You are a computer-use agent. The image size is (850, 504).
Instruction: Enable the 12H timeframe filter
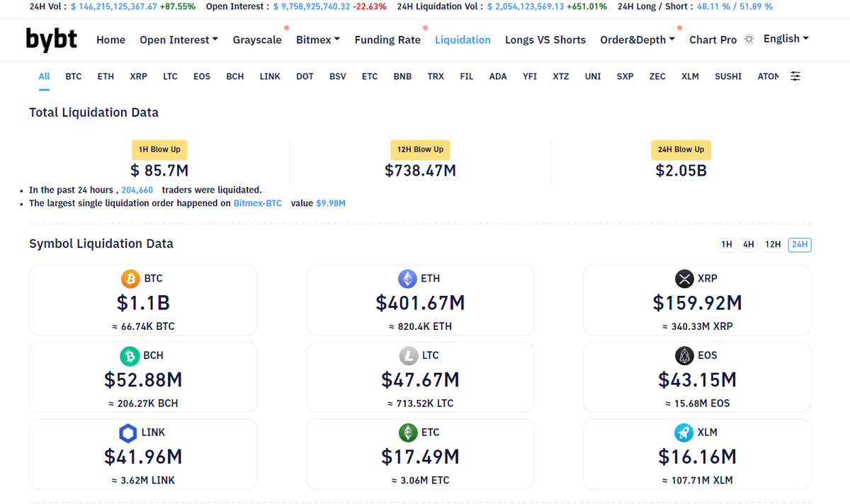(x=773, y=244)
